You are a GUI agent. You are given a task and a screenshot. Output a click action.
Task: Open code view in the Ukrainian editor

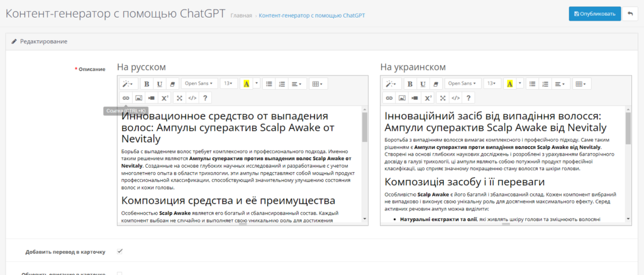[456, 98]
